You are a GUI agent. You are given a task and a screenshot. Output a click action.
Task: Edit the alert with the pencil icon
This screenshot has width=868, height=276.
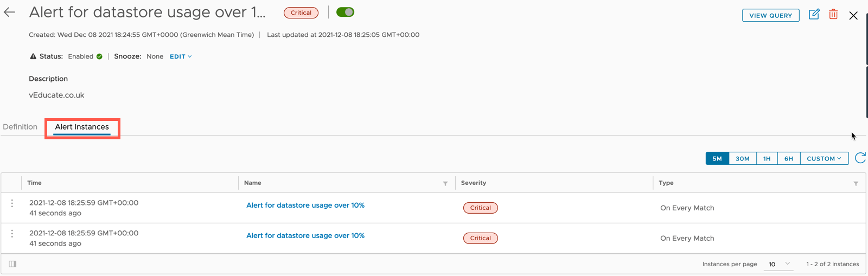point(814,15)
